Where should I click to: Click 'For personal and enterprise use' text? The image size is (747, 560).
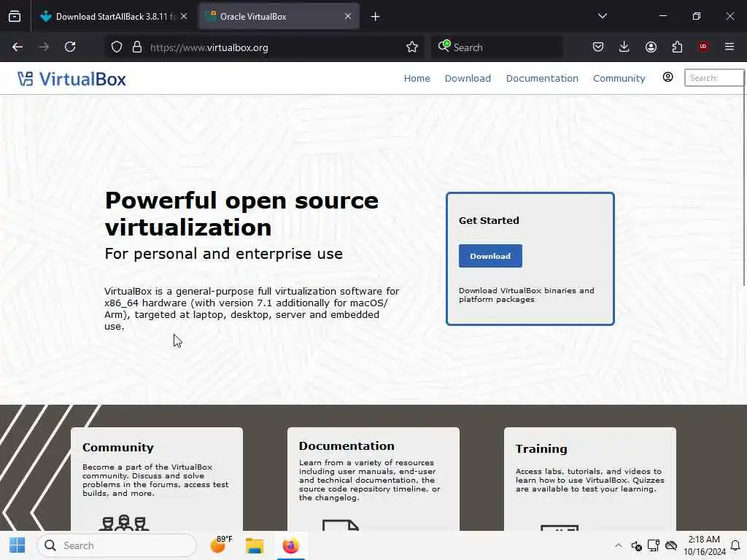[223, 254]
